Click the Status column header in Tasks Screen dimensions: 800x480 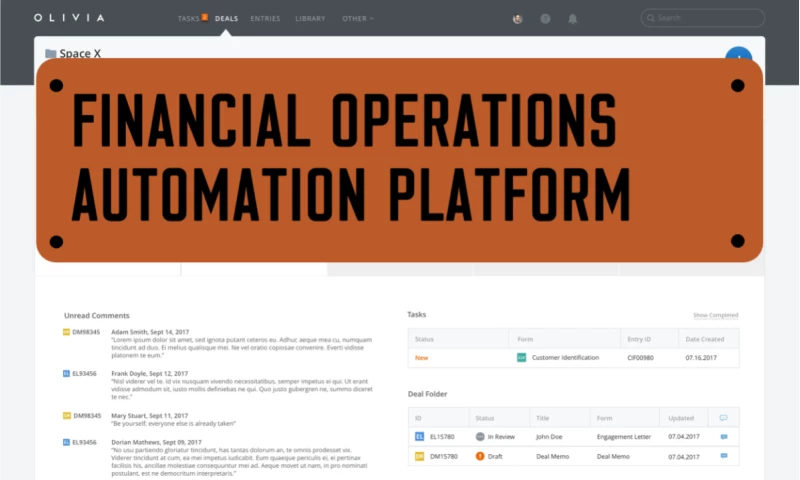pos(424,339)
